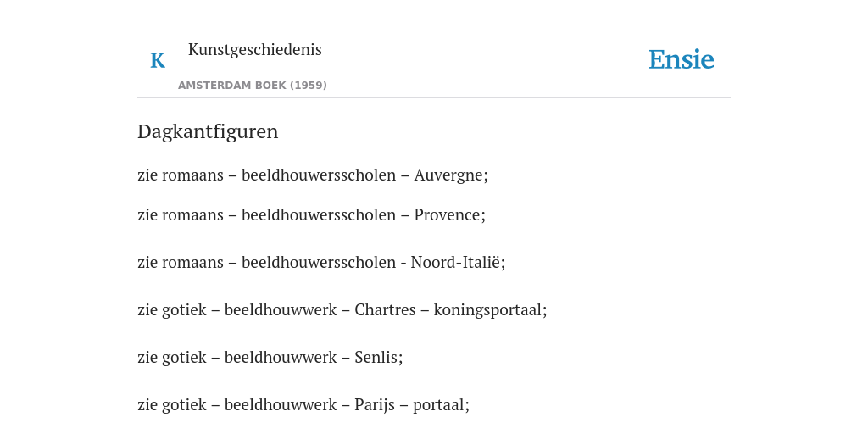This screenshot has height=434, width=868.
Task: Click AMSTERDAM BOEK (1959) publisher label
Action: [253, 86]
